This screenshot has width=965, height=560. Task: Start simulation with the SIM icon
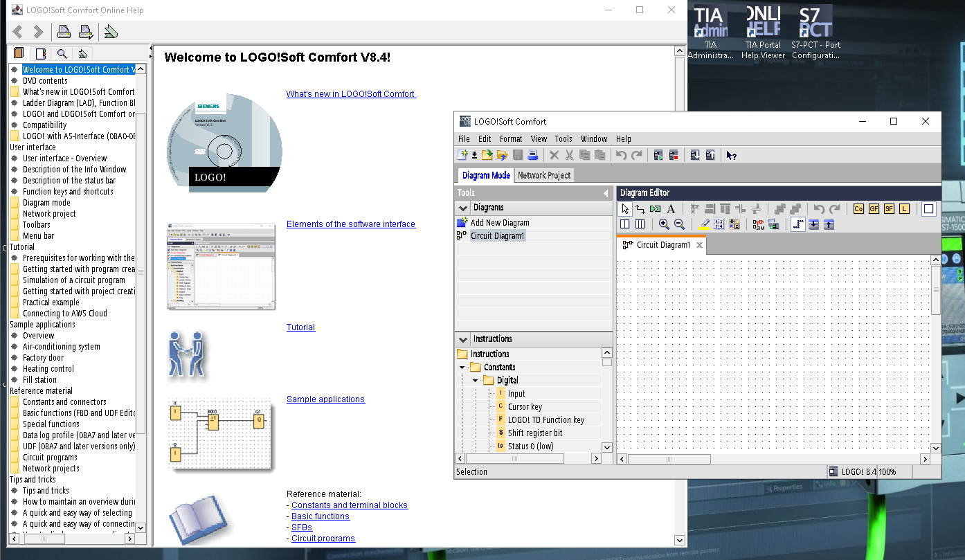pos(758,224)
